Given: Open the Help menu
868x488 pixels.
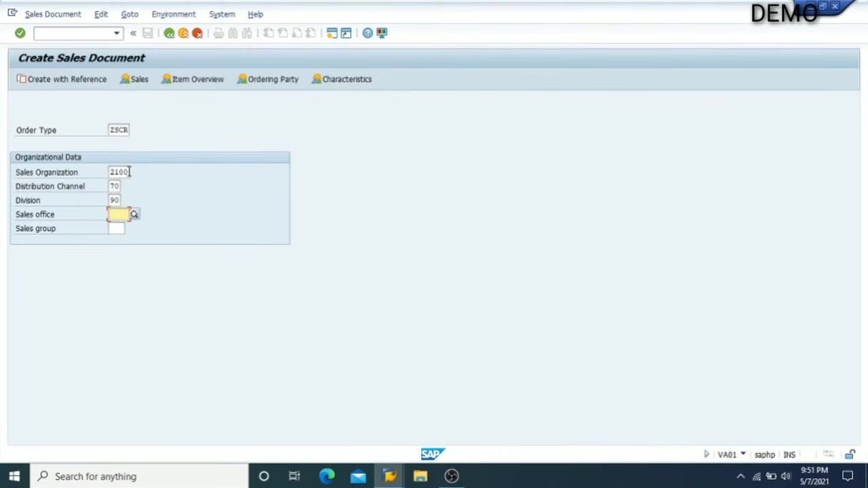Looking at the screenshot, I should pyautogui.click(x=256, y=14).
